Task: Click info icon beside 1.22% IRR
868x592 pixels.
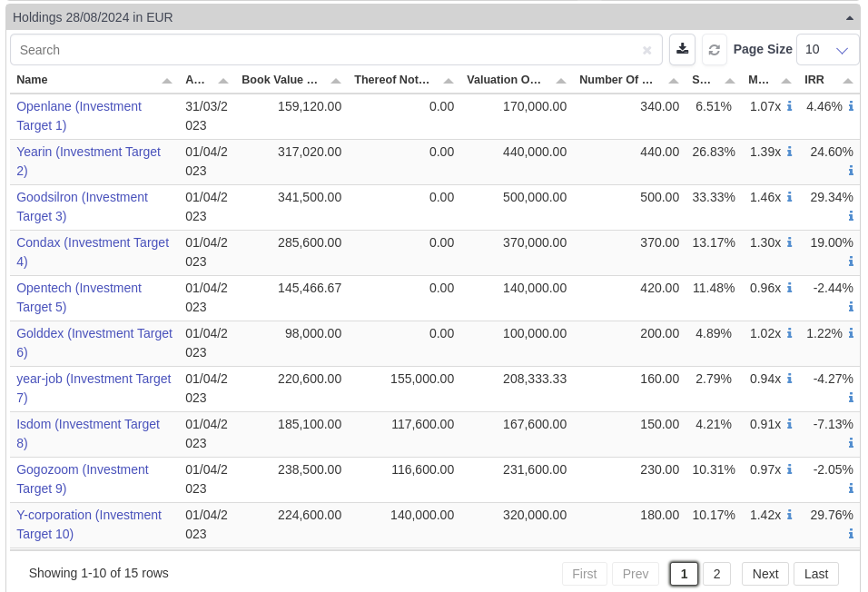Action: click(x=851, y=333)
